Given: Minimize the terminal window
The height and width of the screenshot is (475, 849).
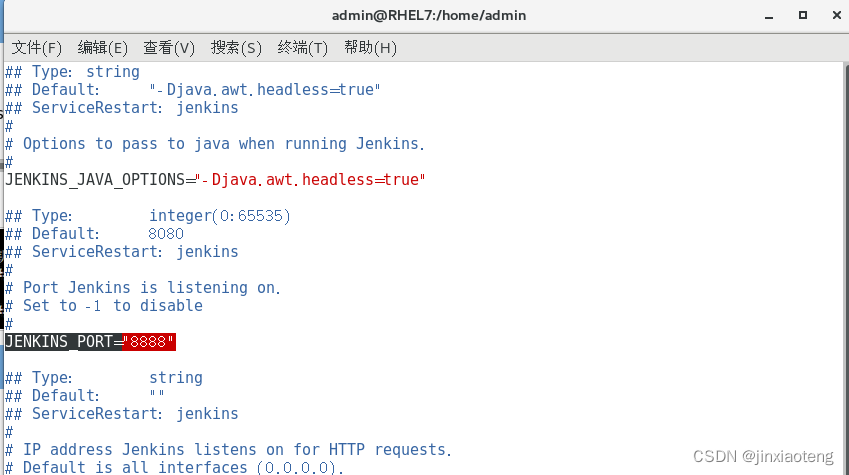Looking at the screenshot, I should pos(769,16).
